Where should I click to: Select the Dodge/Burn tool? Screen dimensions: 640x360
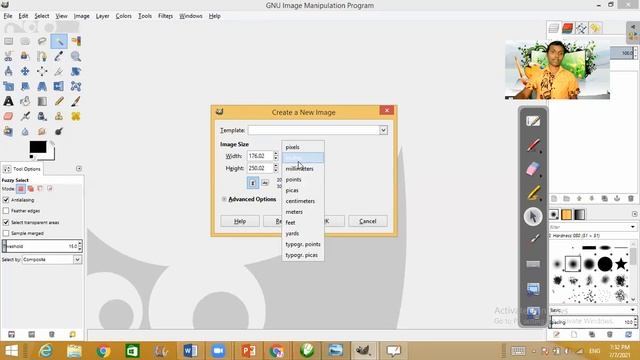pyautogui.click(x=59, y=131)
